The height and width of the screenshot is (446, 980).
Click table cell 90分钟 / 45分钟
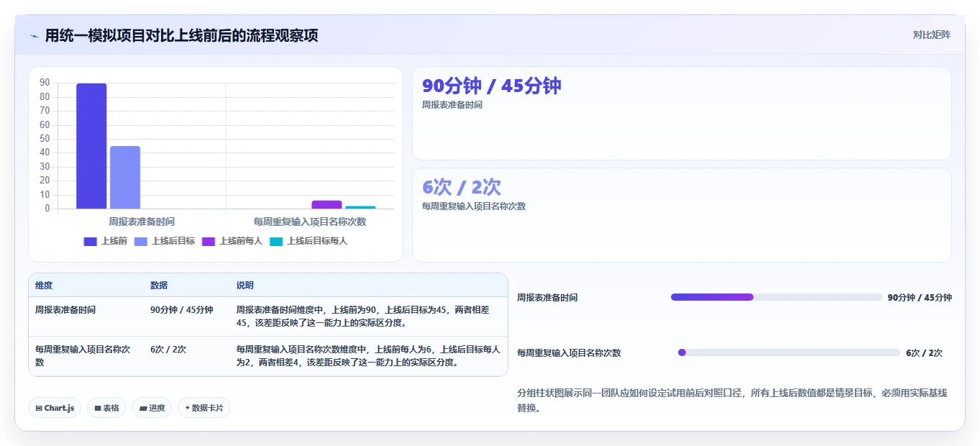[182, 310]
